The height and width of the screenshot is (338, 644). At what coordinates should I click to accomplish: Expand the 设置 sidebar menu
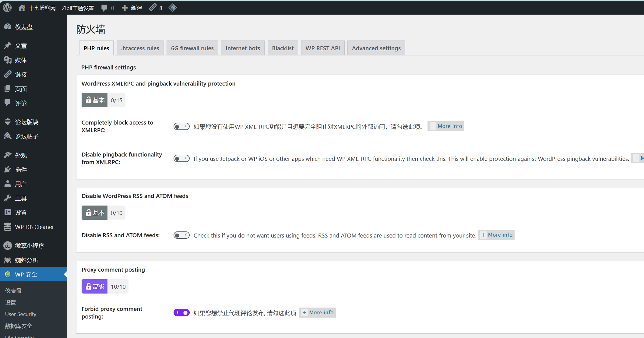click(21, 212)
